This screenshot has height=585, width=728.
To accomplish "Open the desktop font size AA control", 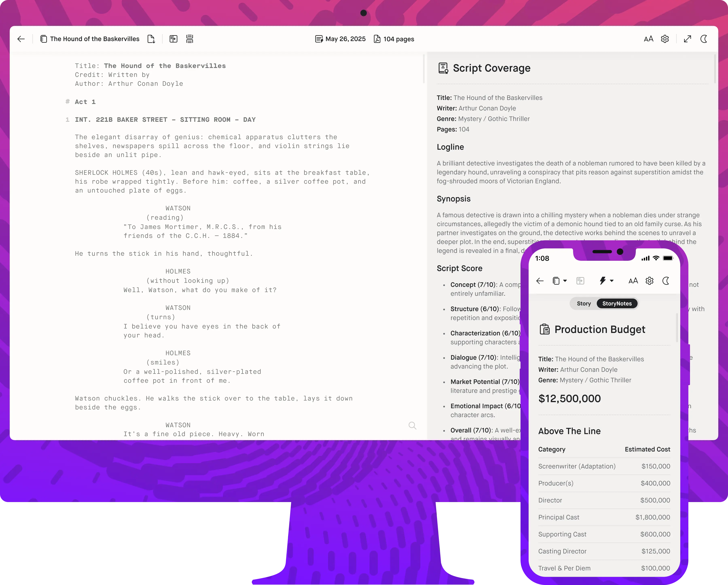I will [x=648, y=39].
